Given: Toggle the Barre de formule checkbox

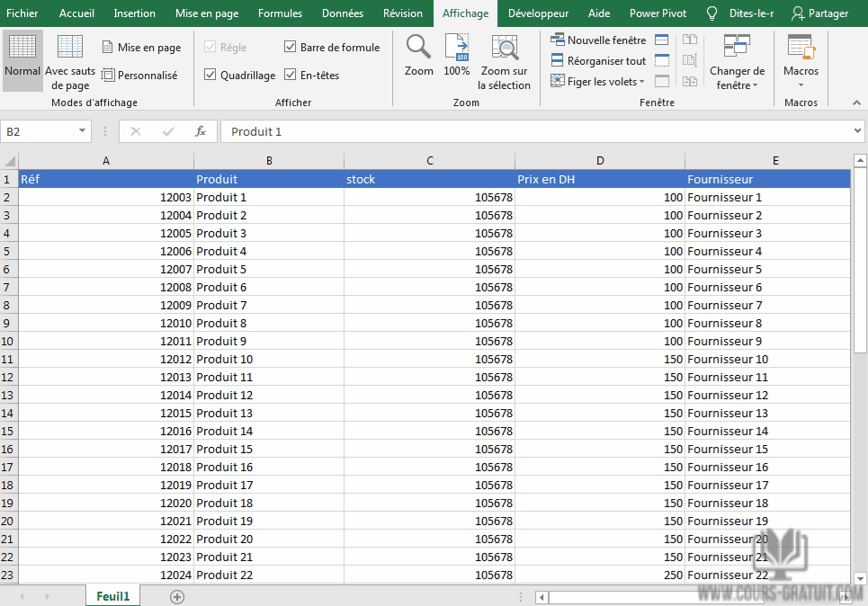Looking at the screenshot, I should [x=291, y=48].
